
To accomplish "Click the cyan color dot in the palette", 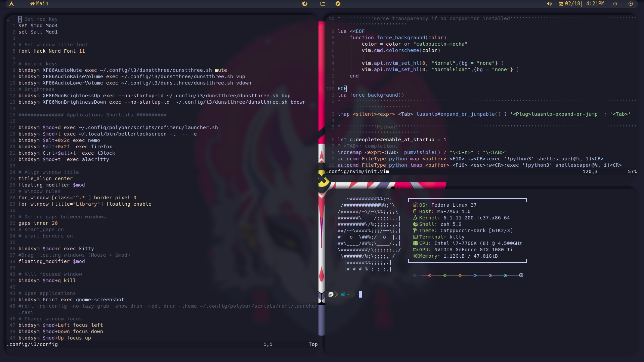I will coord(505,275).
